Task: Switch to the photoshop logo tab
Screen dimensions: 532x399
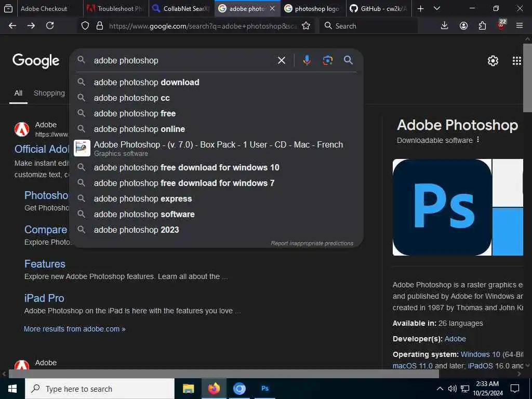Action: 313,8
